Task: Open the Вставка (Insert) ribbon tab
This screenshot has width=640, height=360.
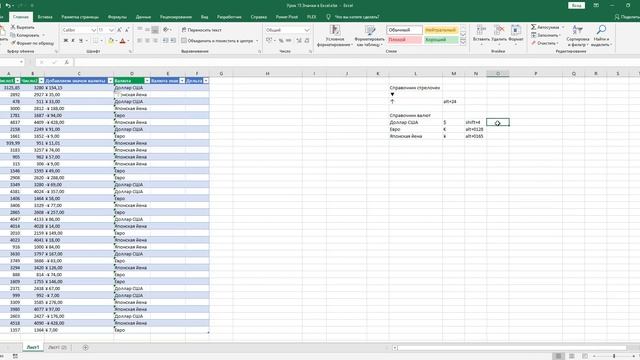Action: point(45,17)
